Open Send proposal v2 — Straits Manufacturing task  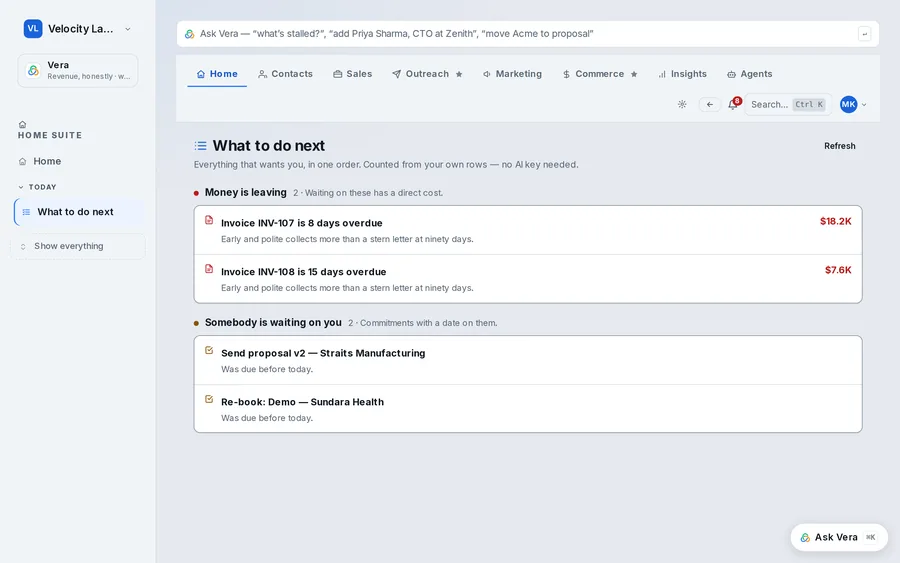[527, 360]
